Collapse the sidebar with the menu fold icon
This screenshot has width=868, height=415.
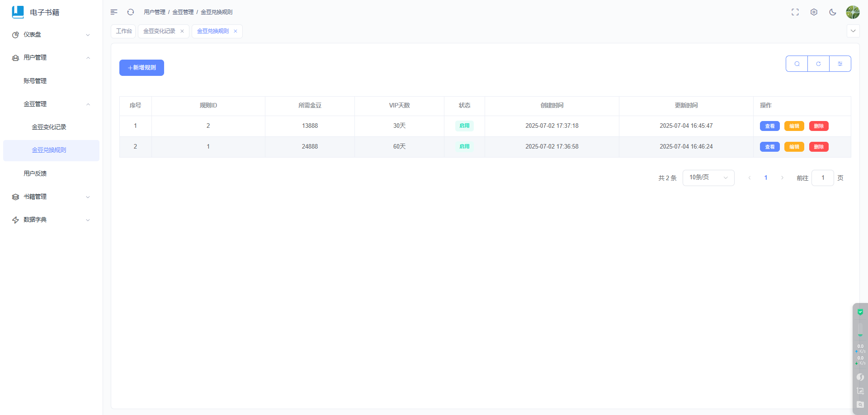tap(114, 12)
